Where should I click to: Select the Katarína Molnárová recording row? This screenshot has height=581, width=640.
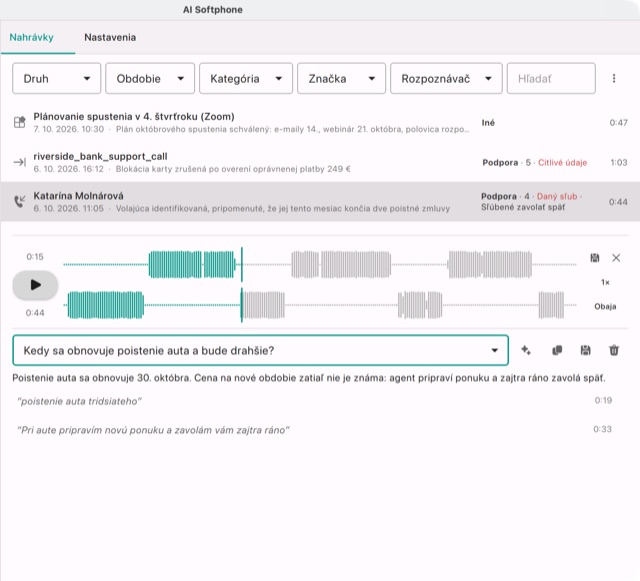[x=320, y=202]
